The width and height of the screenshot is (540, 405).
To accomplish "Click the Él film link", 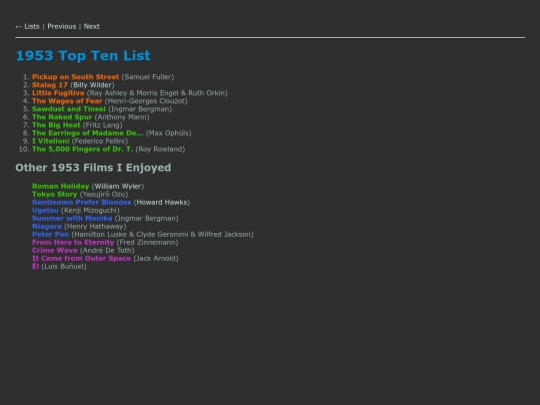I will (x=35, y=267).
